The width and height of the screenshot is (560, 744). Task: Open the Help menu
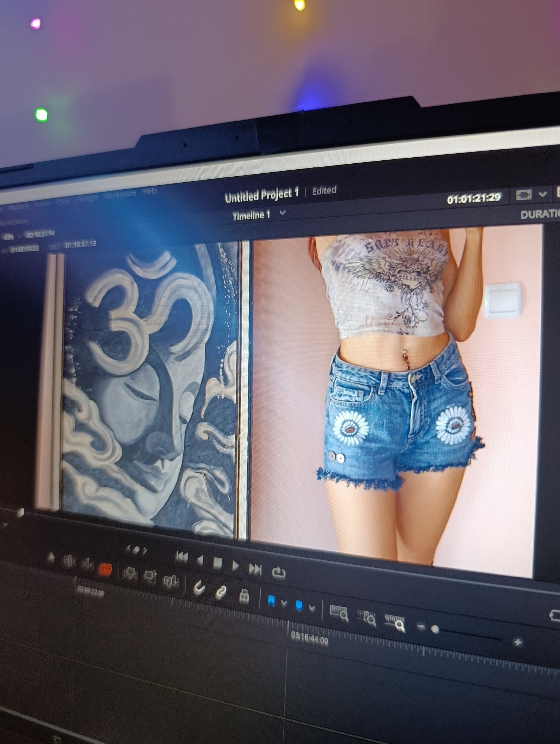click(150, 192)
